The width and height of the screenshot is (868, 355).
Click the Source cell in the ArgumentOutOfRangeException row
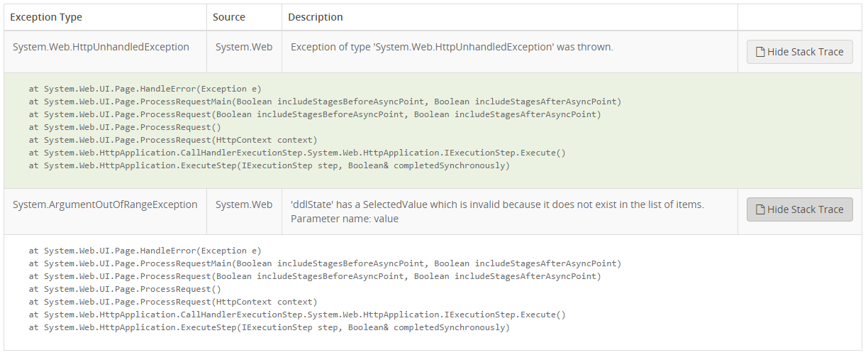click(244, 204)
